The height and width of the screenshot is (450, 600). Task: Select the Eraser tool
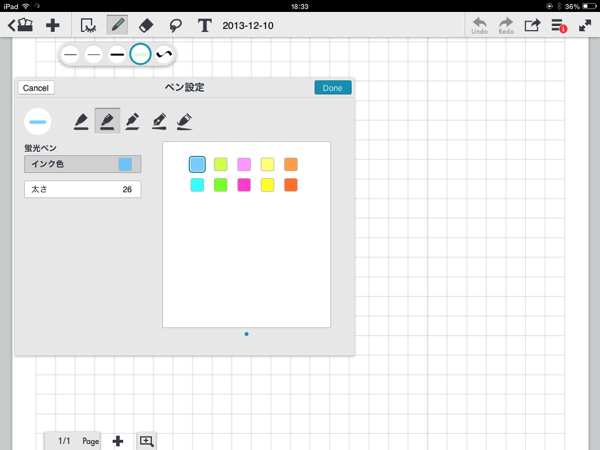pyautogui.click(x=146, y=26)
